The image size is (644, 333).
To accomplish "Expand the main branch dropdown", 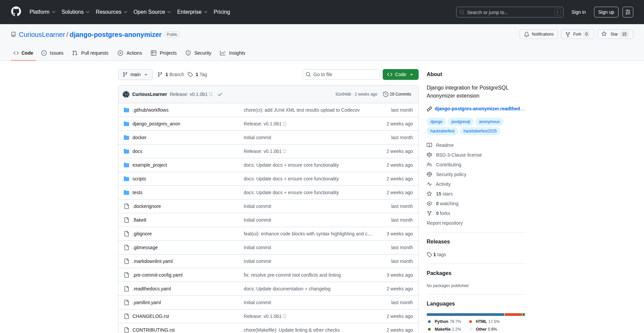I will coord(135,74).
